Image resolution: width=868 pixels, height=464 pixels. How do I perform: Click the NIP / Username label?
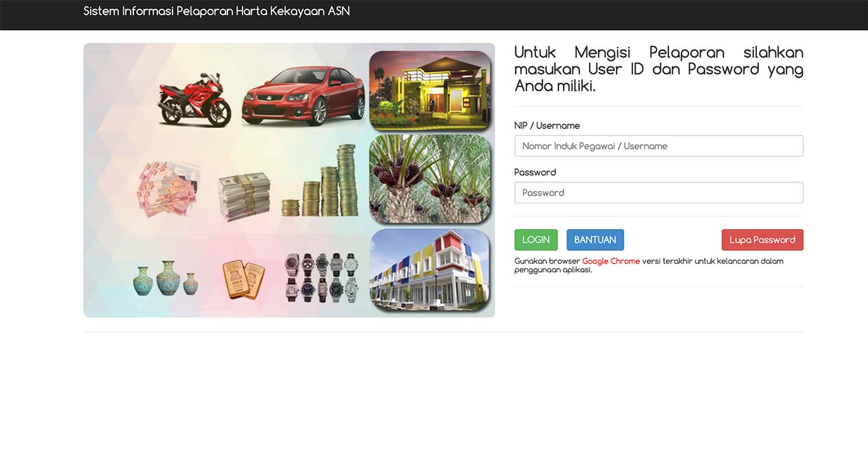(546, 126)
